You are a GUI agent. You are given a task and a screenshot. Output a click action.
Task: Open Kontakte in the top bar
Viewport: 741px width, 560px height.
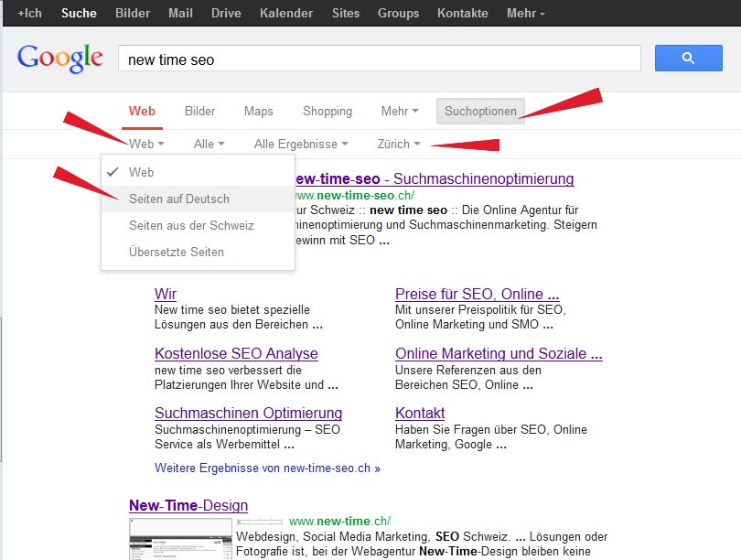463,13
